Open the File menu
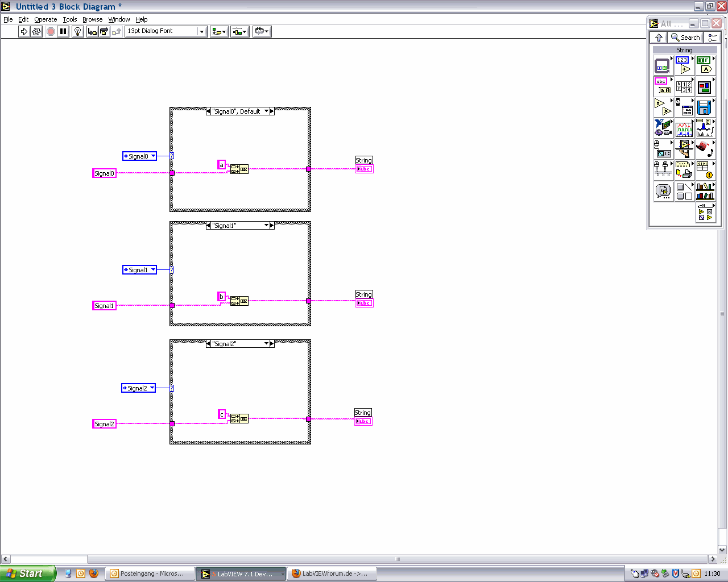 tap(8, 19)
